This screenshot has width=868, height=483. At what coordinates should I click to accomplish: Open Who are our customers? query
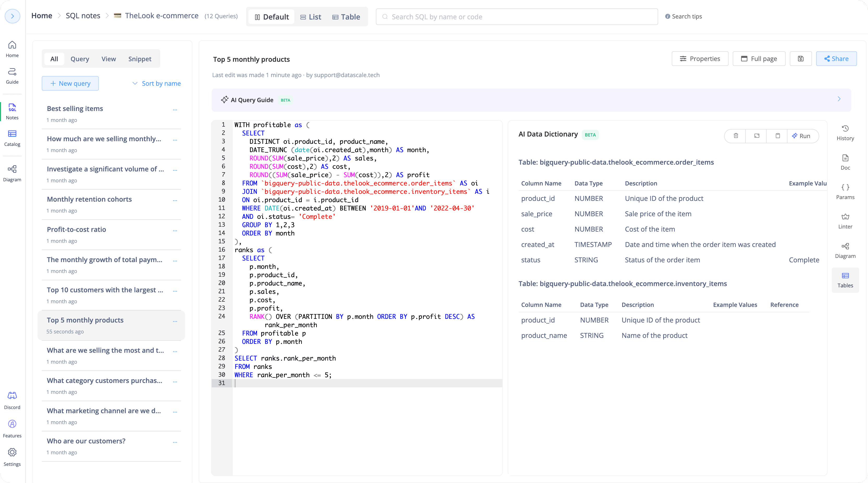(x=111, y=446)
